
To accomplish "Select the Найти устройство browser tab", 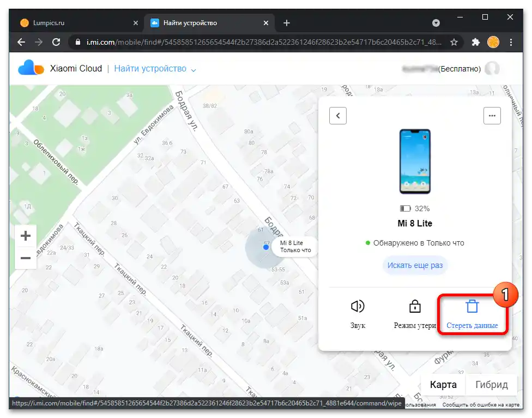I will click(x=210, y=23).
